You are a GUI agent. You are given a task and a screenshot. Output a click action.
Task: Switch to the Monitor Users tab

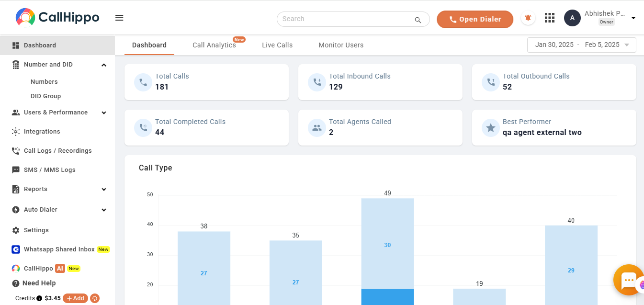341,45
